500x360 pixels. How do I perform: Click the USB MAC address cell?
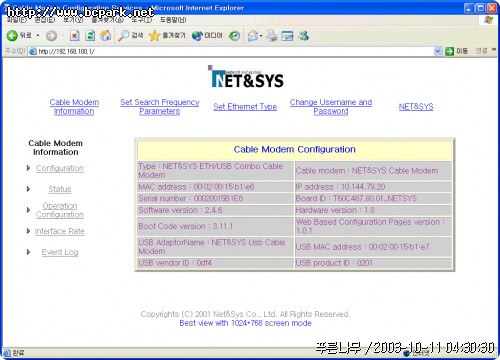click(373, 247)
